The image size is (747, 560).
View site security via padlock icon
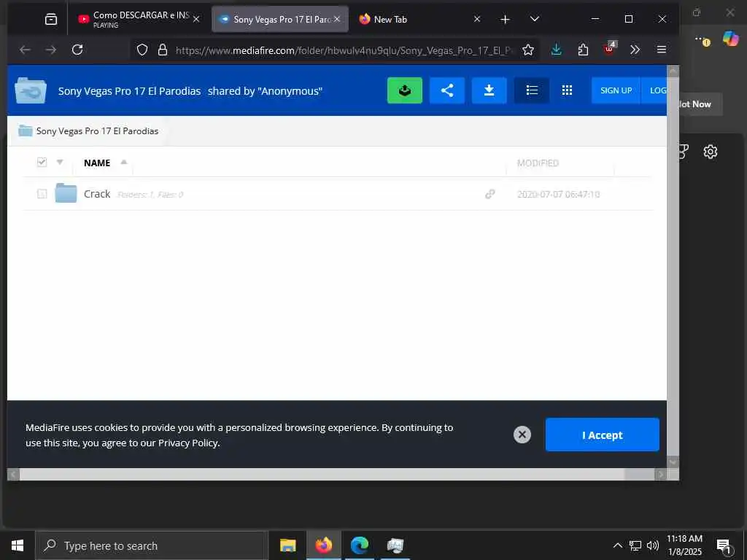tap(163, 50)
